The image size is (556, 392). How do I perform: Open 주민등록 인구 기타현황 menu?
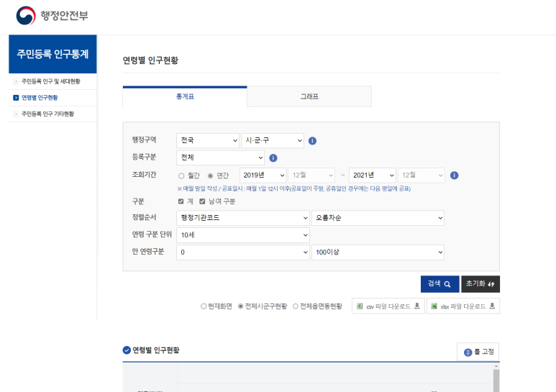pyautogui.click(x=47, y=114)
